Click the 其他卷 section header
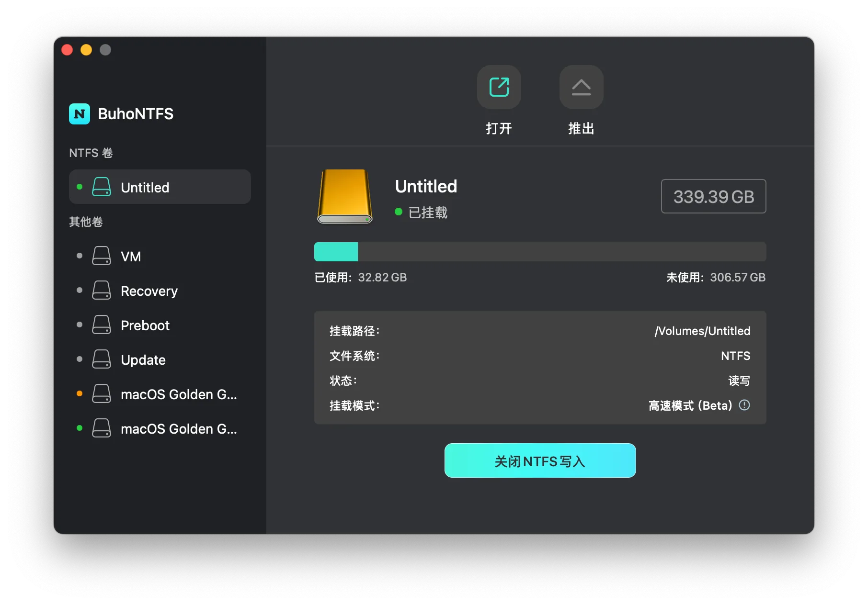Viewport: 868px width, 605px height. coord(86,222)
